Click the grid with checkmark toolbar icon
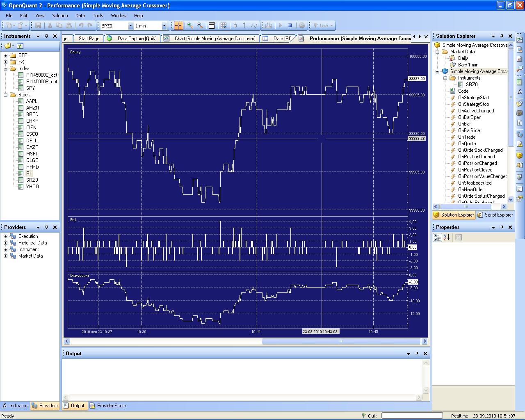The image size is (525, 420). click(x=224, y=25)
